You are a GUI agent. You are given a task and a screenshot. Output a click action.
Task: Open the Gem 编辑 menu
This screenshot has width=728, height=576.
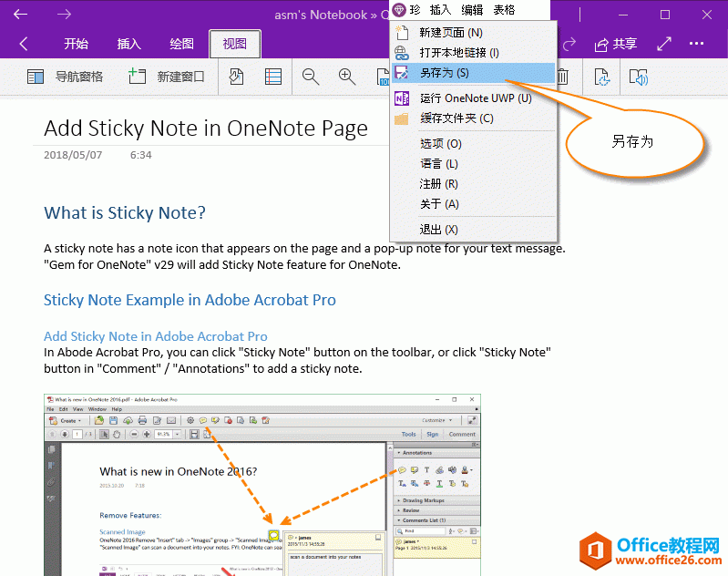pyautogui.click(x=472, y=10)
